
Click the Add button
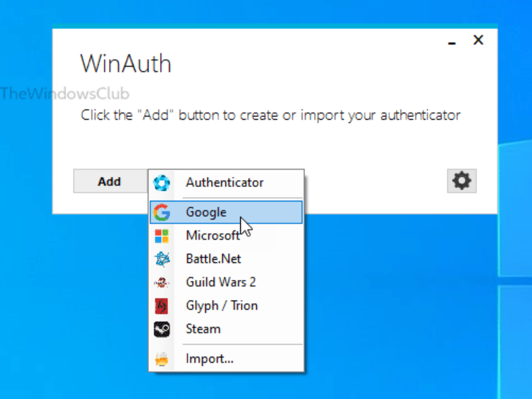(x=110, y=181)
